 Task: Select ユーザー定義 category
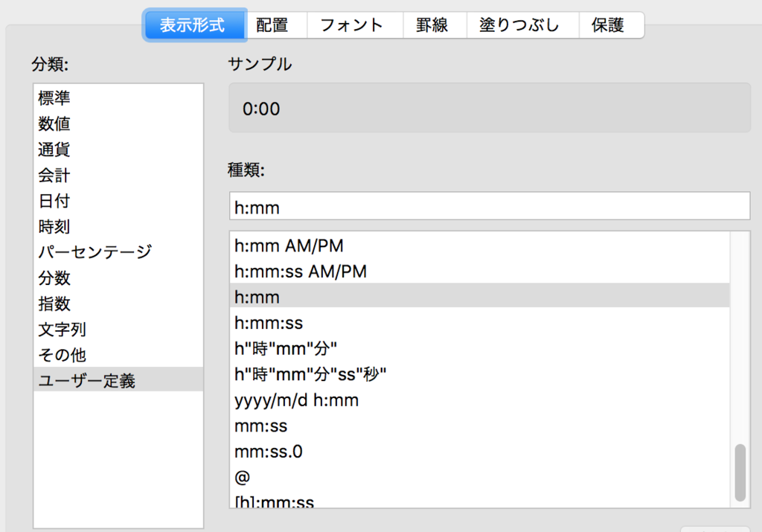pos(118,380)
